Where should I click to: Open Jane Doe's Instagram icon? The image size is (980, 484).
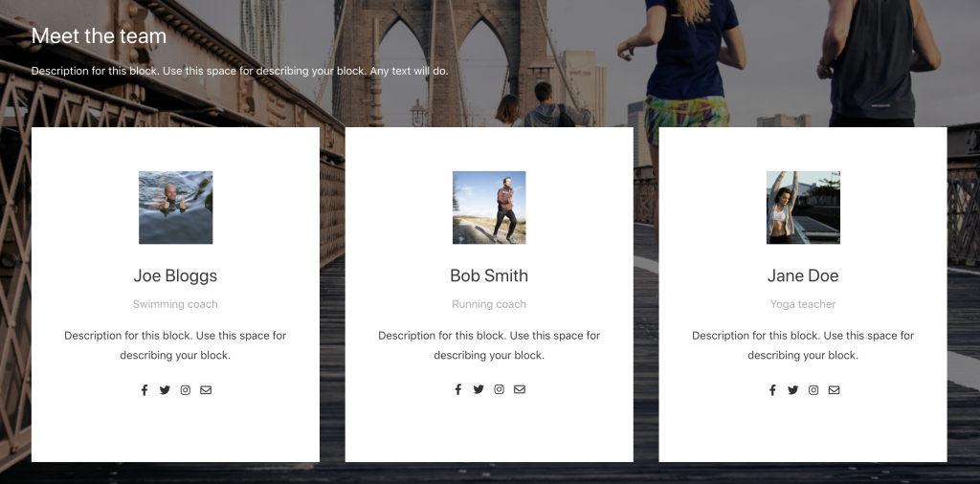pos(813,389)
